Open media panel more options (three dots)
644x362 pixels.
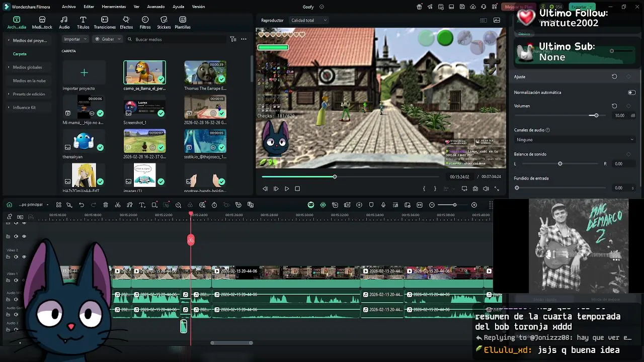point(244,39)
